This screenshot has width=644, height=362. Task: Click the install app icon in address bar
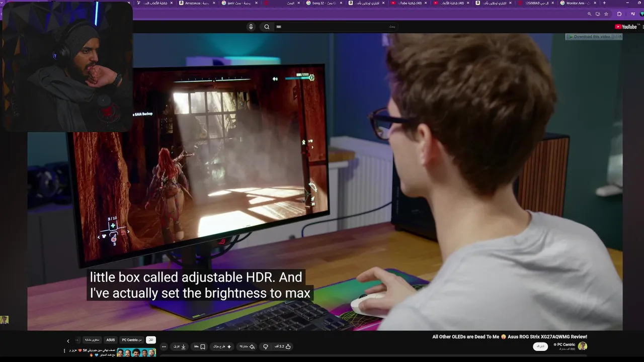pyautogui.click(x=598, y=14)
